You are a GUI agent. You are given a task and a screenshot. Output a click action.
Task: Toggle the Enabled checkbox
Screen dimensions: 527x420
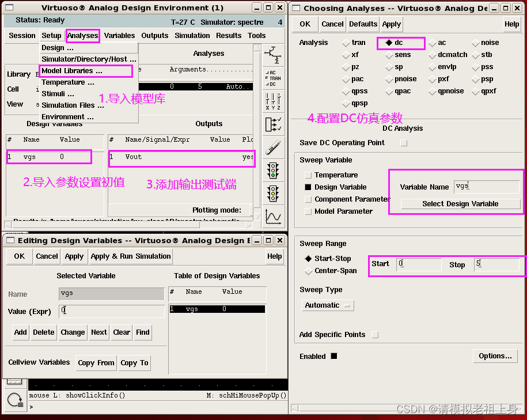coord(333,356)
